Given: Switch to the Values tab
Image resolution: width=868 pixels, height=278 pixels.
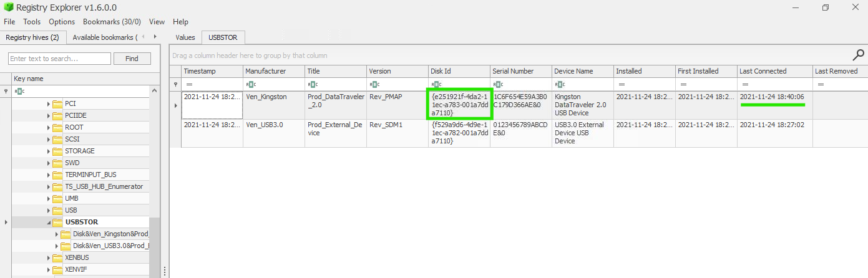Looking at the screenshot, I should [x=185, y=37].
